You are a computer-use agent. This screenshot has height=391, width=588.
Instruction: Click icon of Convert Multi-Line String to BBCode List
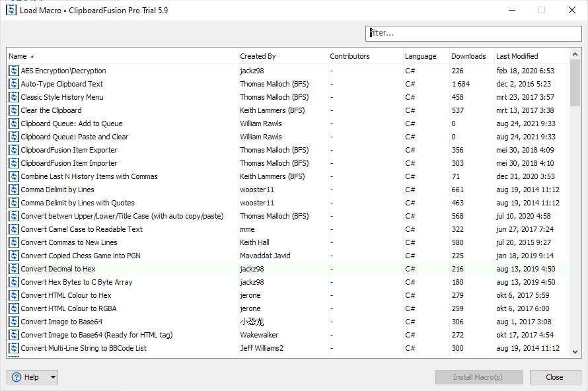point(14,348)
